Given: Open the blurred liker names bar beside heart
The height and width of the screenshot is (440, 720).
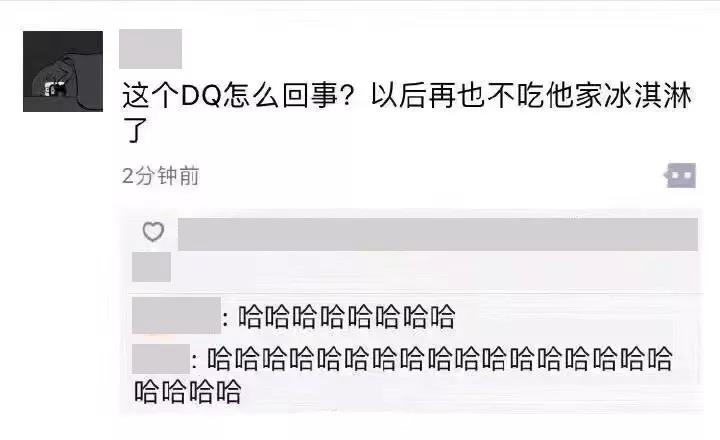Looking at the screenshot, I should pyautogui.click(x=438, y=234).
